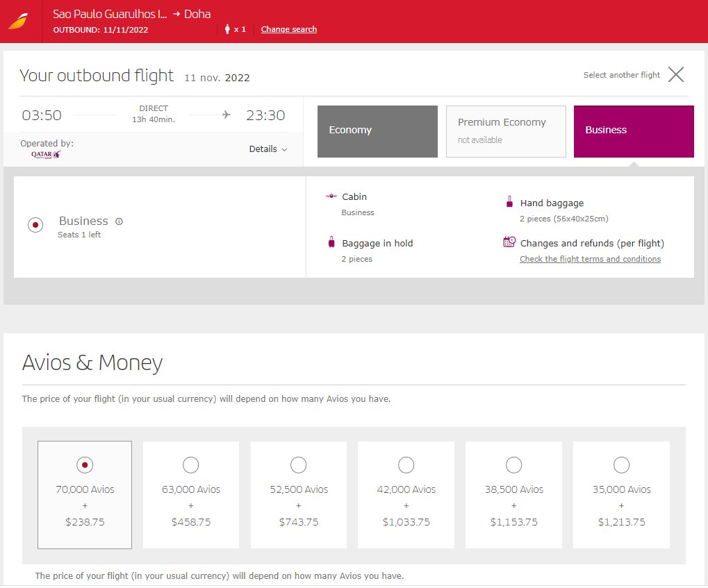The image size is (708, 588).
Task: Click the 2 pieces (56x40x25cm) text
Action: pyautogui.click(x=564, y=219)
